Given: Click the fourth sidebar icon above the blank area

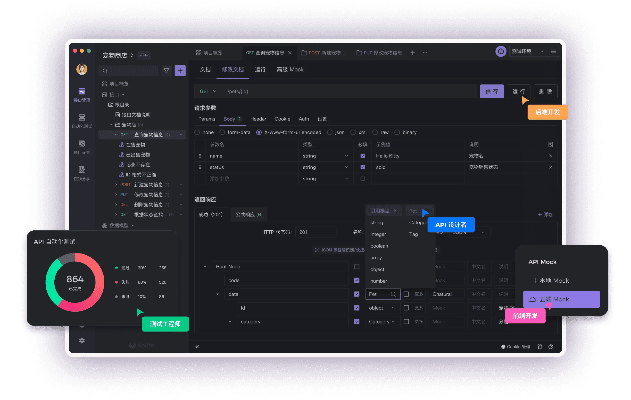Looking at the screenshot, I should tap(82, 169).
